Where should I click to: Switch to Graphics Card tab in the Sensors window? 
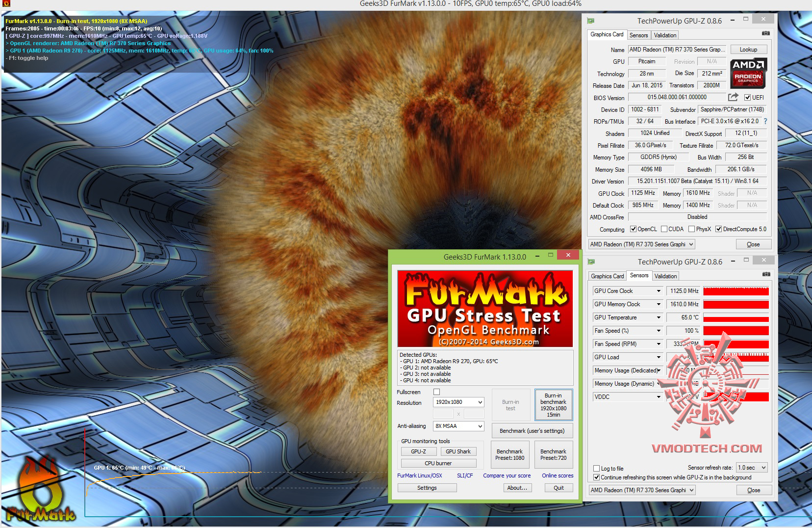pyautogui.click(x=607, y=276)
